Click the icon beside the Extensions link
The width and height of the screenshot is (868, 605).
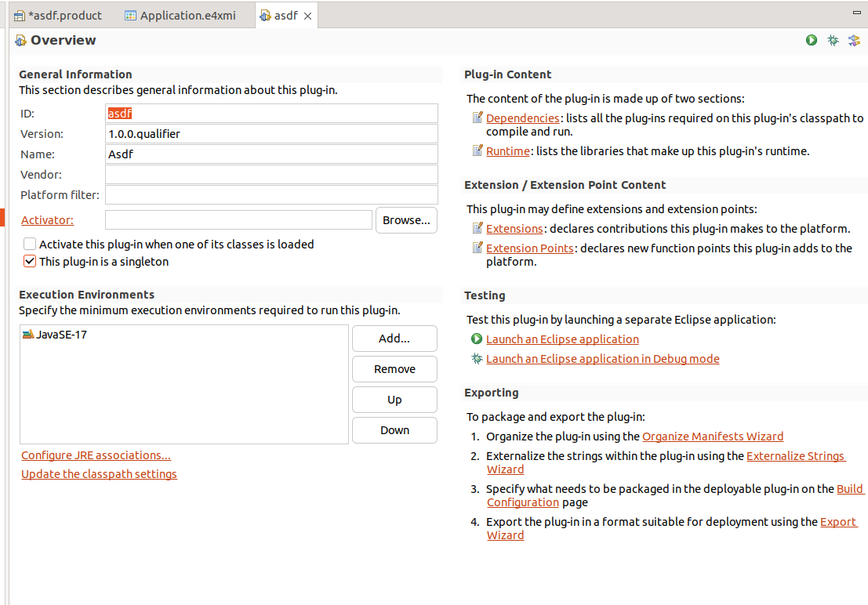click(x=478, y=229)
